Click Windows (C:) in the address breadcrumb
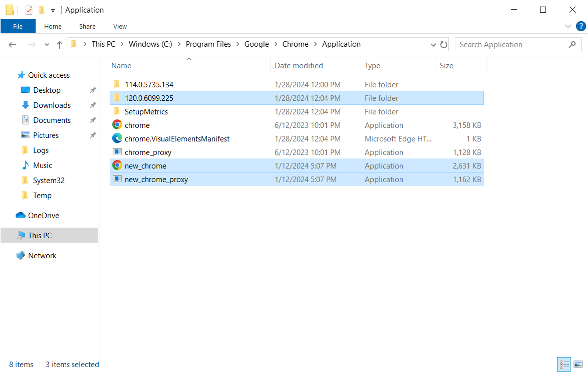Viewport: 588px width, 372px height. 150,44
